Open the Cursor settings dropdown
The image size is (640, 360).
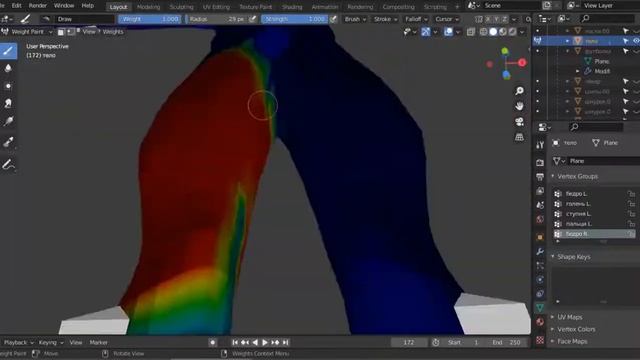tap(447, 19)
